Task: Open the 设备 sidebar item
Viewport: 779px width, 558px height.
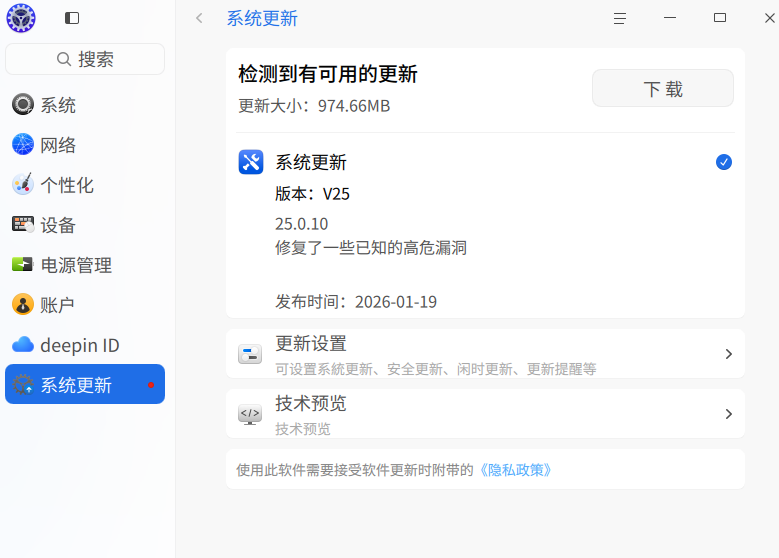Action: coord(85,225)
